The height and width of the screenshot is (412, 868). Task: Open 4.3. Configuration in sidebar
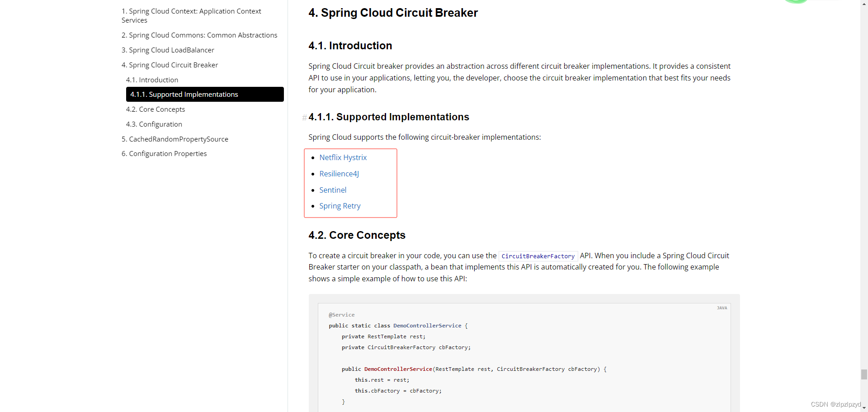[154, 124]
